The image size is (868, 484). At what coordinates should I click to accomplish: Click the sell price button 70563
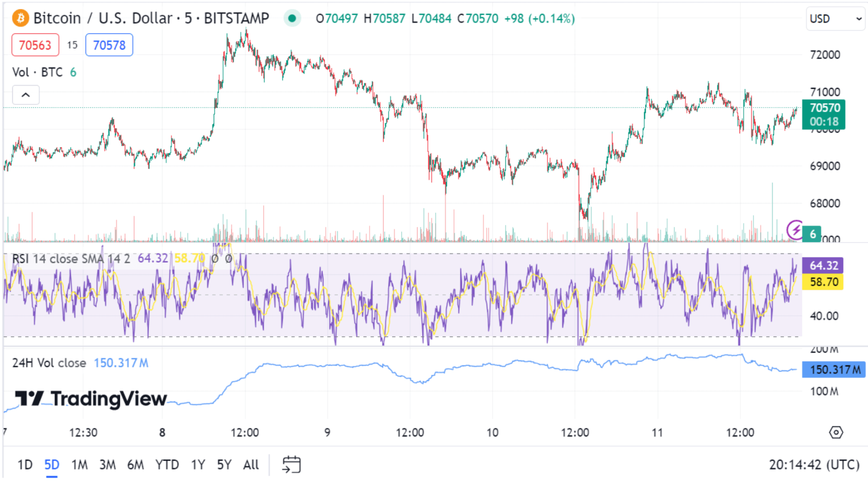pos(35,45)
